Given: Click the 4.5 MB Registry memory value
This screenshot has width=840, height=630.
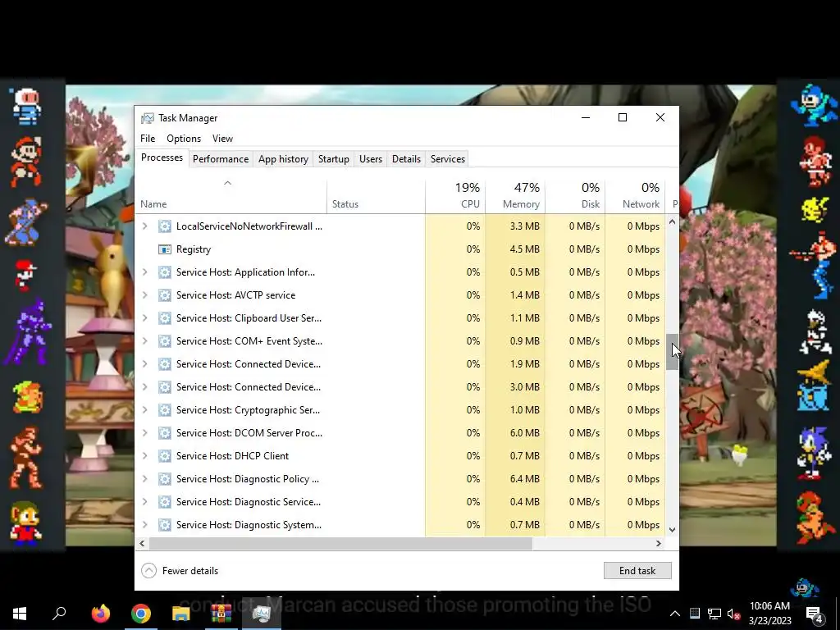Looking at the screenshot, I should pos(524,249).
